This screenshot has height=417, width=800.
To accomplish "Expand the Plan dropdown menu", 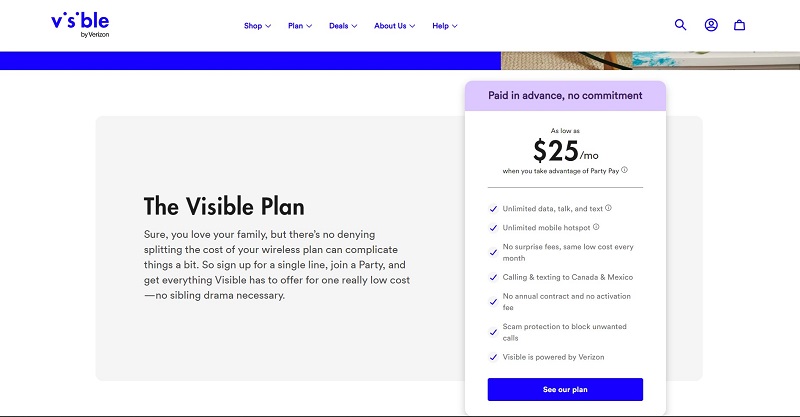I will pyautogui.click(x=300, y=25).
